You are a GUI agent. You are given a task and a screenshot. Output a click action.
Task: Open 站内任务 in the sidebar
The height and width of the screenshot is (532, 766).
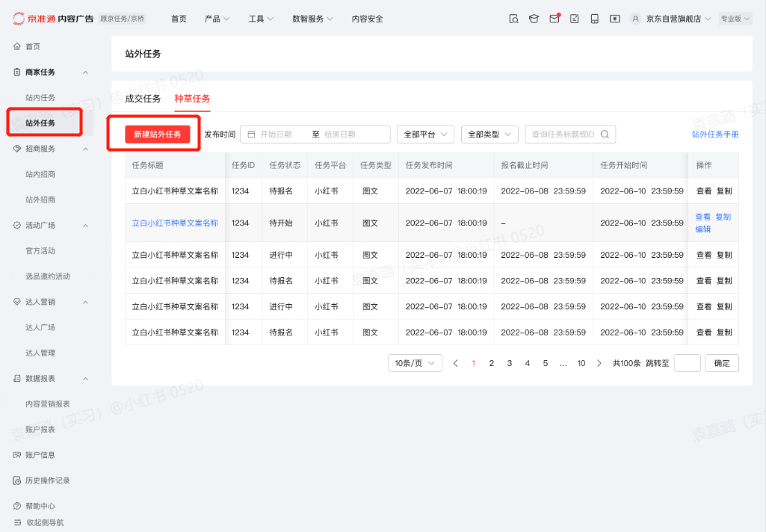40,98
